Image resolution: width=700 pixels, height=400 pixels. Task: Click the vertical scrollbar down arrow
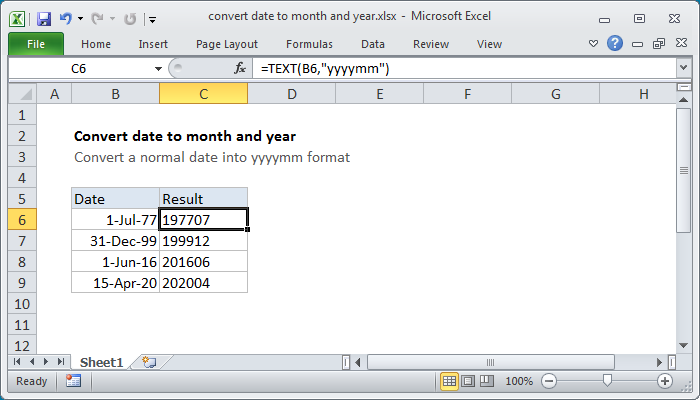click(x=683, y=345)
